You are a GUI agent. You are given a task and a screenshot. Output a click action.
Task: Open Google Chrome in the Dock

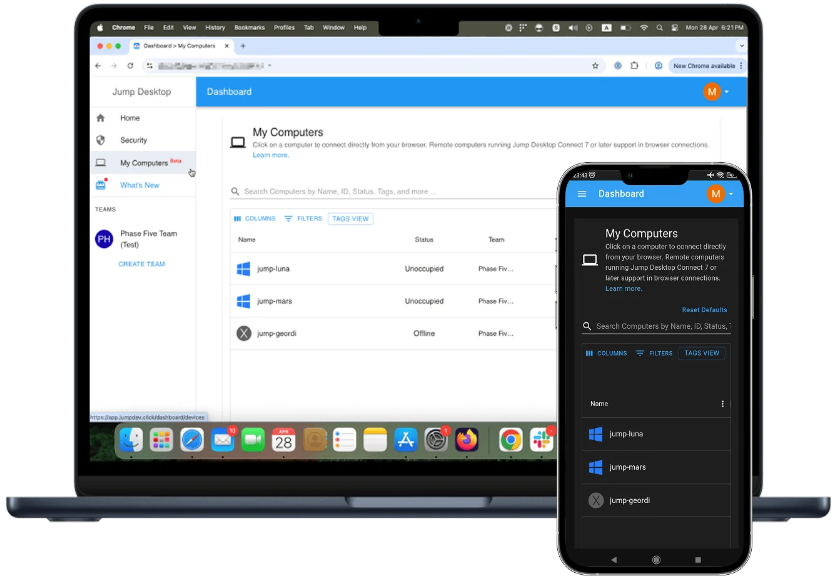[510, 441]
